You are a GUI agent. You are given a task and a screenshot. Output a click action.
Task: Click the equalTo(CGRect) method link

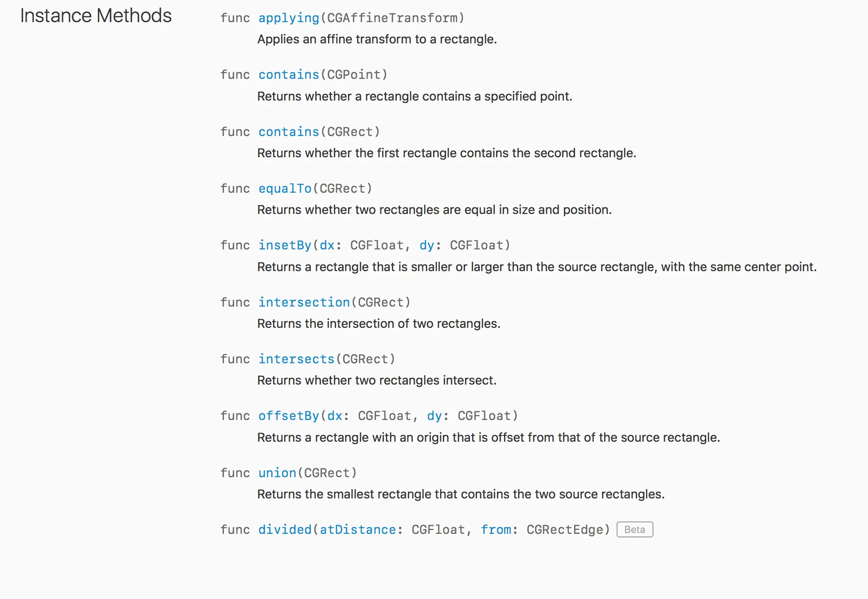click(x=285, y=188)
